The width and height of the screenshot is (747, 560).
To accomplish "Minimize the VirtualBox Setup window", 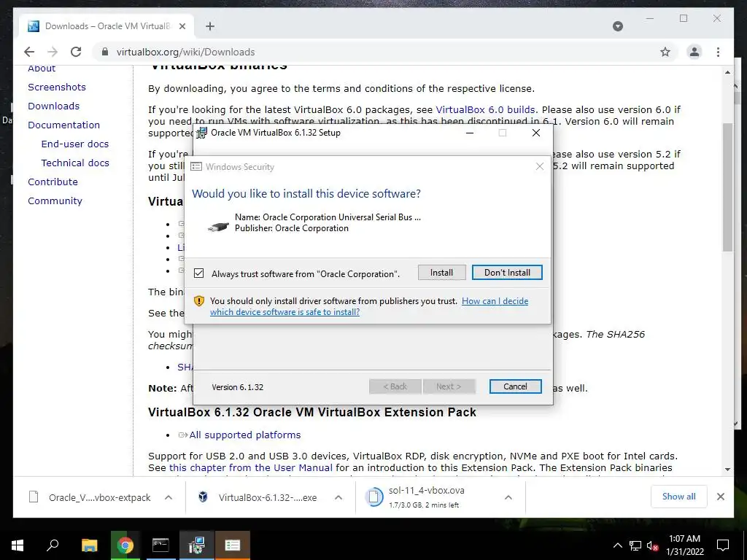I will tap(470, 133).
